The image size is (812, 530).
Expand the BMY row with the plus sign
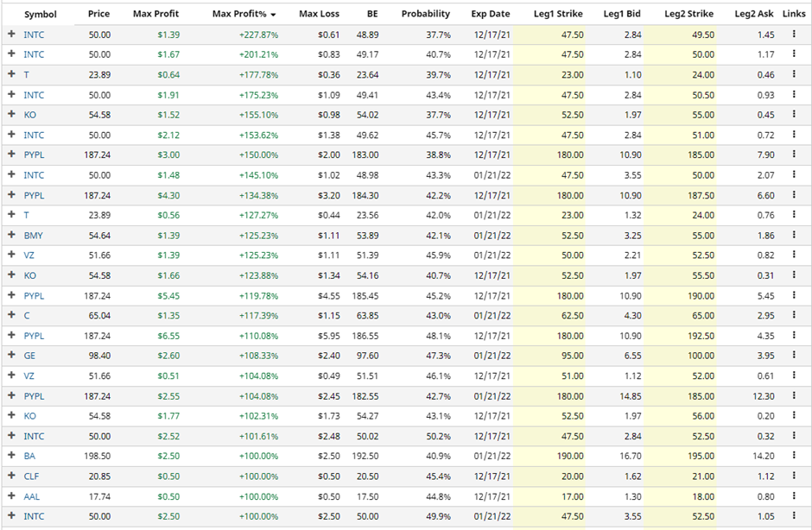pyautogui.click(x=11, y=235)
